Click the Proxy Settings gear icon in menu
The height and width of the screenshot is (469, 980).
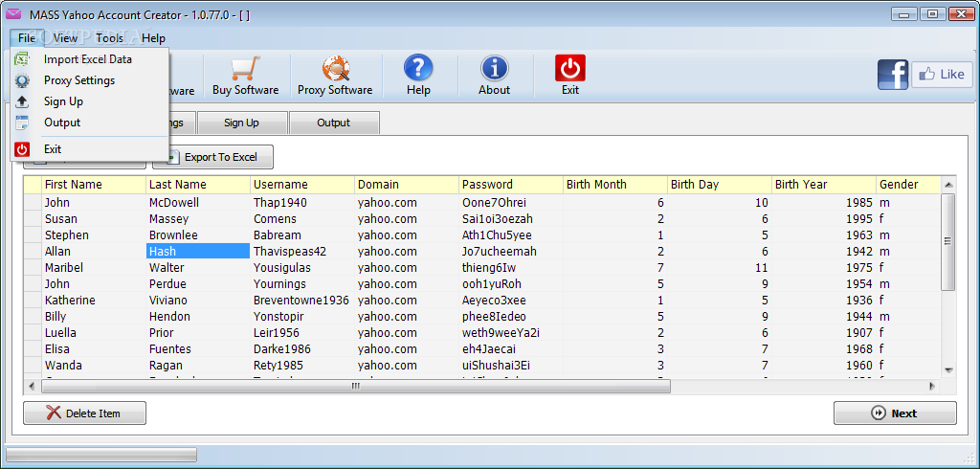[23, 80]
